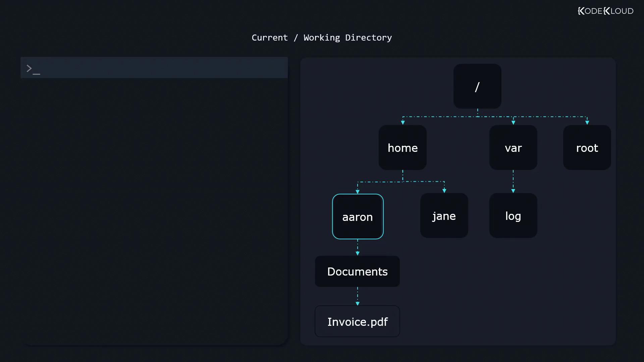Image resolution: width=644 pixels, height=362 pixels.
Task: Click the Invoice.pdf file node
Action: coord(357,321)
